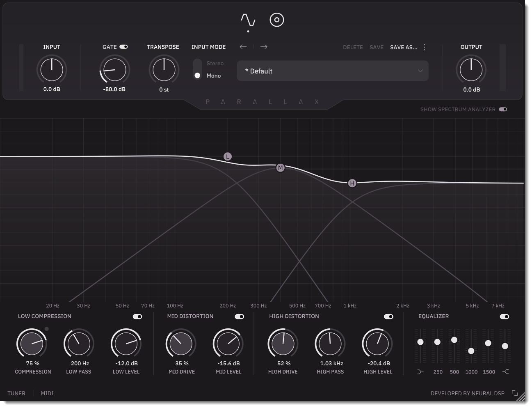Image resolution: width=532 pixels, height=408 pixels.
Task: Click the input value 0.0 dB text
Action: (52, 89)
